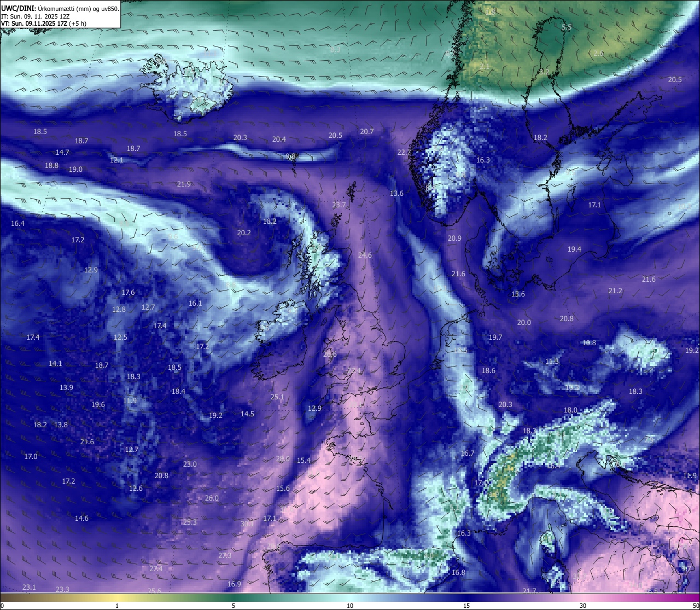Viewport: 700px width, 610px height.
Task: Click the UWC/DINI map title text
Action: click(x=60, y=8)
